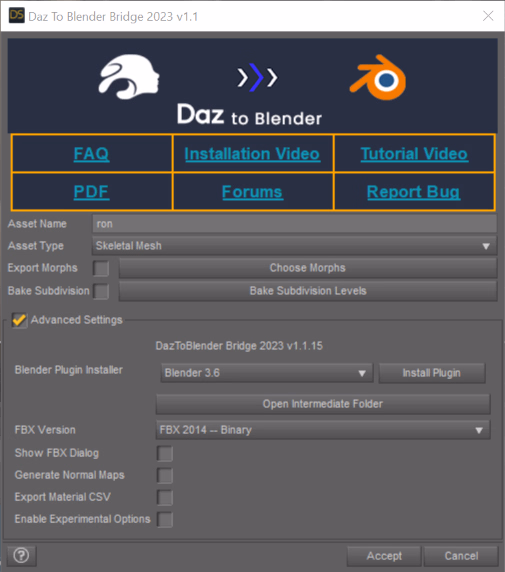Enable the Export Morphs checkbox
Image resolution: width=505 pixels, height=572 pixels.
101,268
